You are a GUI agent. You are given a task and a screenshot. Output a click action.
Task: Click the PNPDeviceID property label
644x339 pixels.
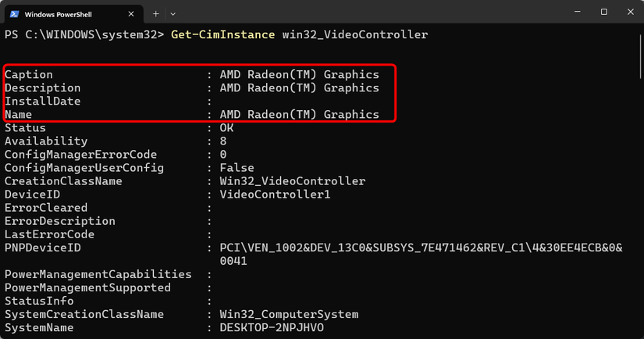point(43,248)
